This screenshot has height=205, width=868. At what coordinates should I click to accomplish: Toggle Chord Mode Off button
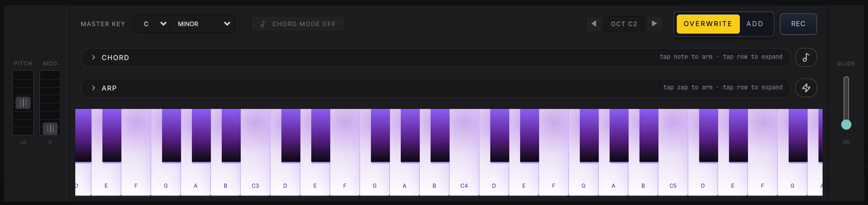[298, 24]
